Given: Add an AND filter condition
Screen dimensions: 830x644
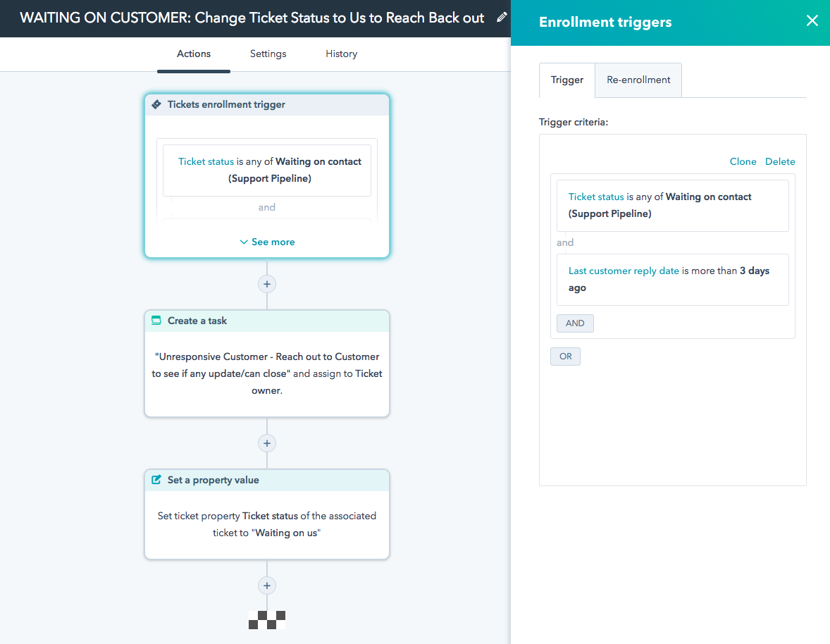Looking at the screenshot, I should click(x=575, y=323).
